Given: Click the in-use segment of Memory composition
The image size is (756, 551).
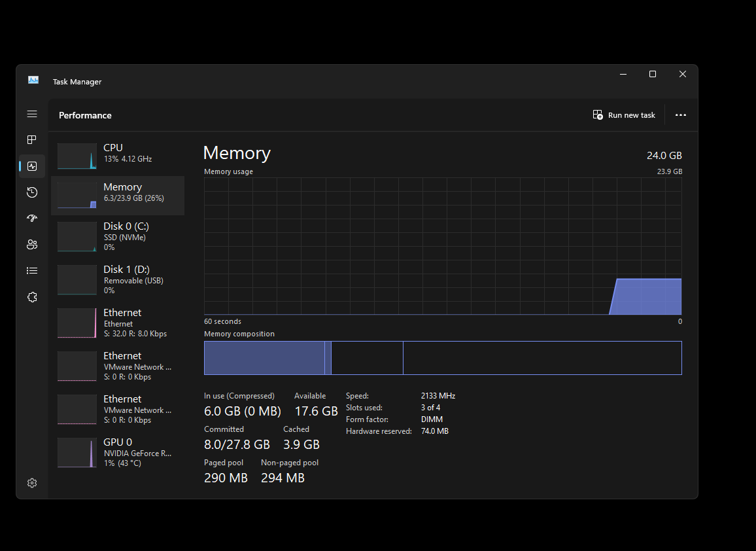Looking at the screenshot, I should [x=264, y=358].
